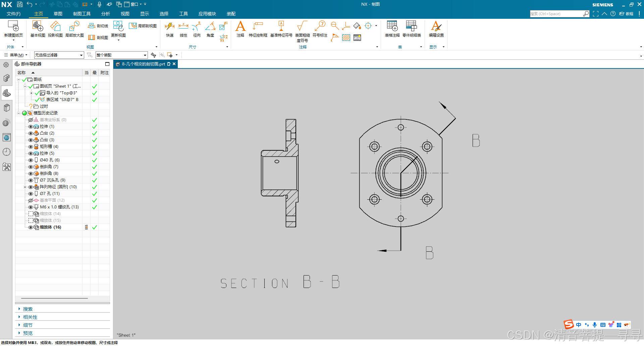Collapse the 模型历史记录 tree node
644x346 pixels.
coord(19,113)
